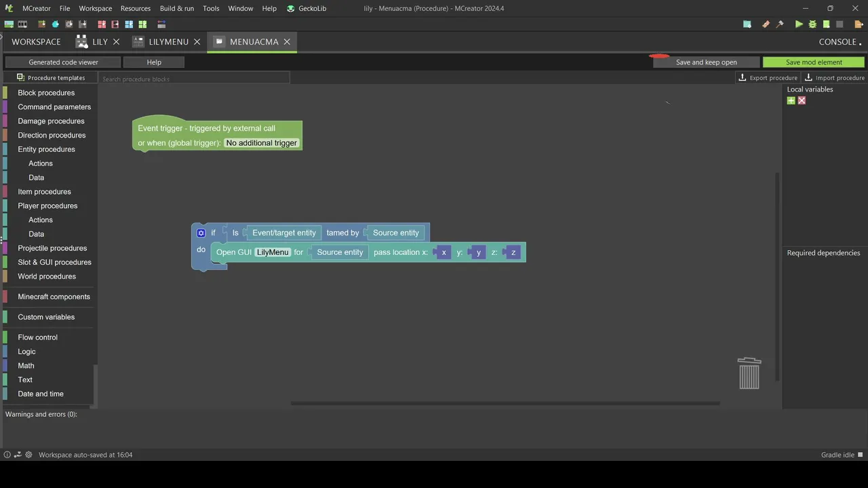Viewport: 868px width, 488px height.
Task: Click the import texture image icon in toolbar
Action: coord(9,24)
